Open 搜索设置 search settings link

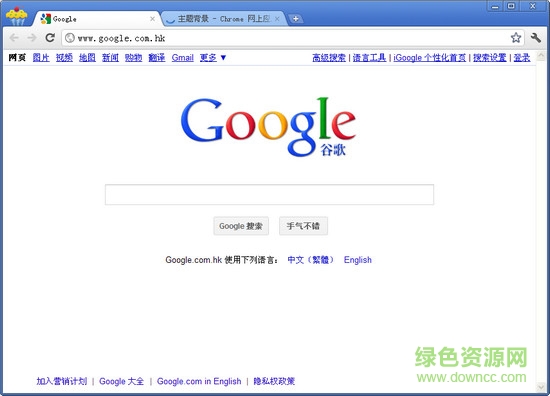click(490, 58)
